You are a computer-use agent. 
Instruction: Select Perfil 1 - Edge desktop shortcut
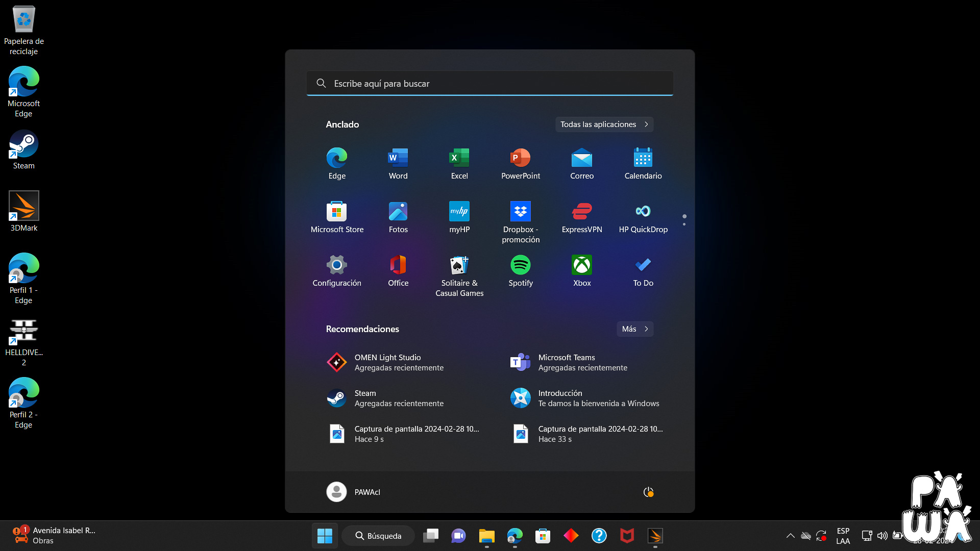[x=24, y=279]
